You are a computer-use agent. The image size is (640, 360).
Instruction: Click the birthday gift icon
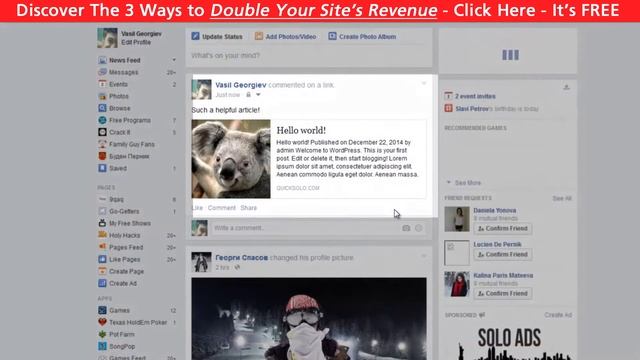[448, 108]
